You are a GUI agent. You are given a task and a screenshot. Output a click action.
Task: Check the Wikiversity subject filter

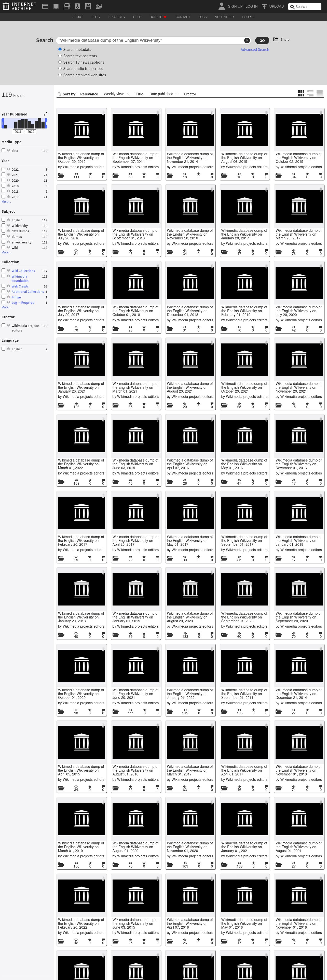tap(3, 225)
